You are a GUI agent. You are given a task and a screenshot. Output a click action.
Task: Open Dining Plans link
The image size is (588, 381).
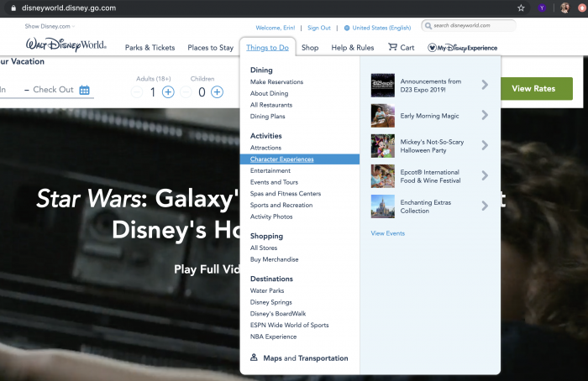tap(268, 117)
